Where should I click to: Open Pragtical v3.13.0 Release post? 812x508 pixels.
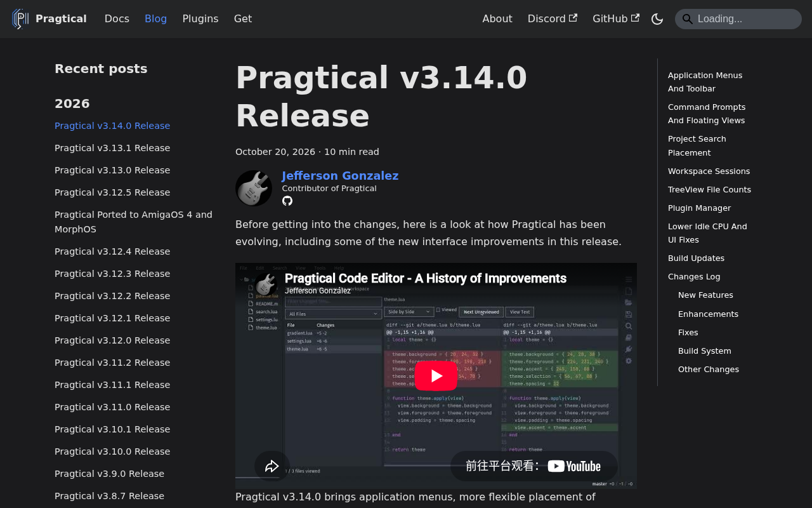[x=112, y=170]
